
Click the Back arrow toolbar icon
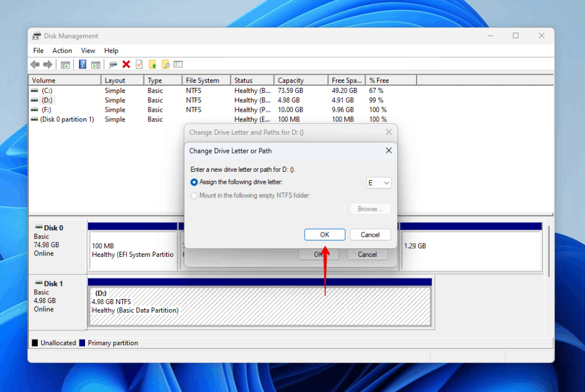click(x=35, y=64)
